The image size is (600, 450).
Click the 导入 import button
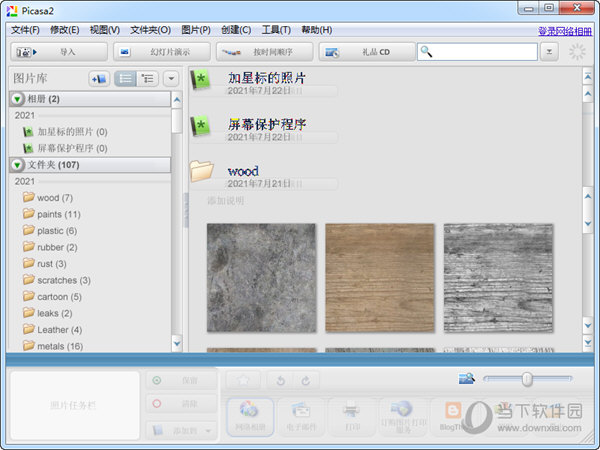point(58,51)
